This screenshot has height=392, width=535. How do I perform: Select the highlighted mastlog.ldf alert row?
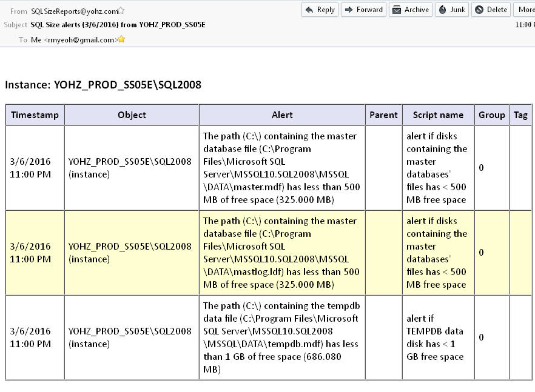pos(282,253)
